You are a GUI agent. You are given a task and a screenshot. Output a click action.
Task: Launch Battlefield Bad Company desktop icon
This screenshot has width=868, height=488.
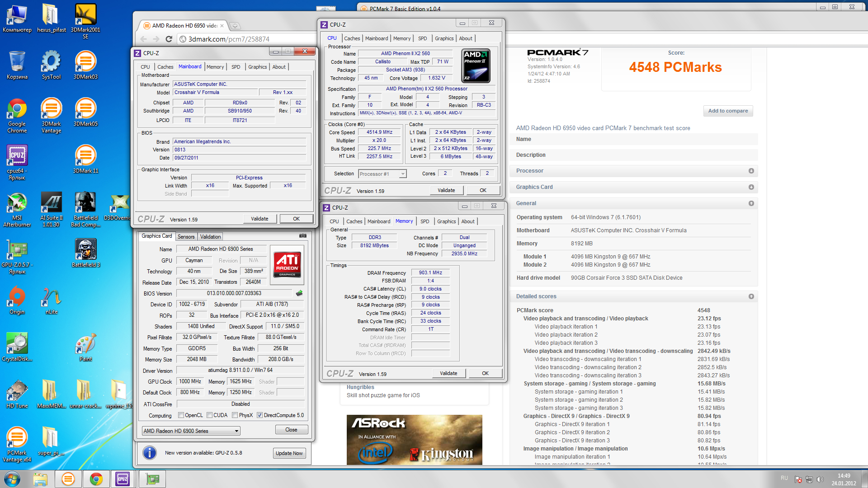click(x=85, y=210)
